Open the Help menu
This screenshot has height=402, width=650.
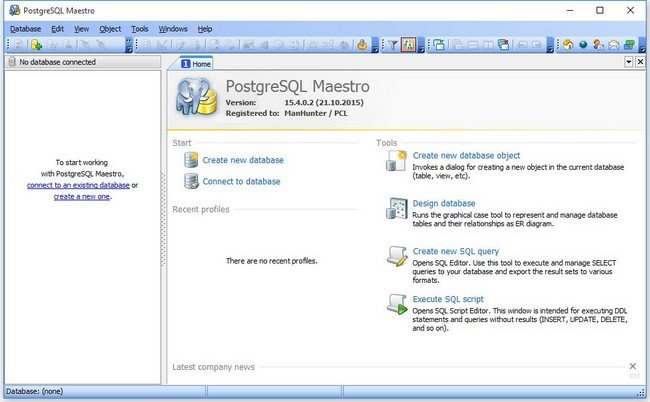click(205, 29)
